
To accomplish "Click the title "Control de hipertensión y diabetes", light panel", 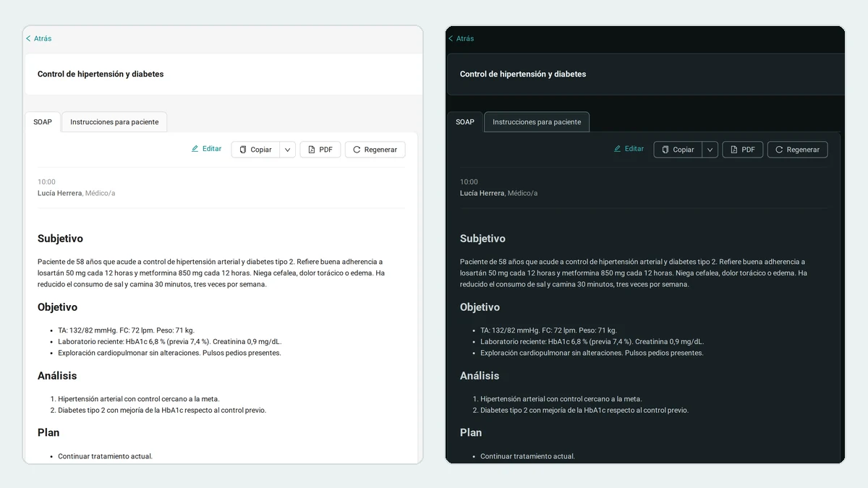I will (x=101, y=74).
